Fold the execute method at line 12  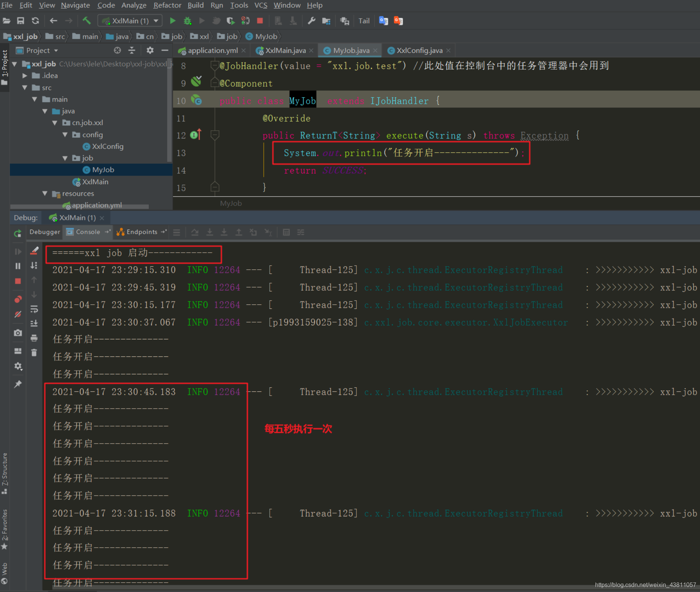tap(215, 135)
